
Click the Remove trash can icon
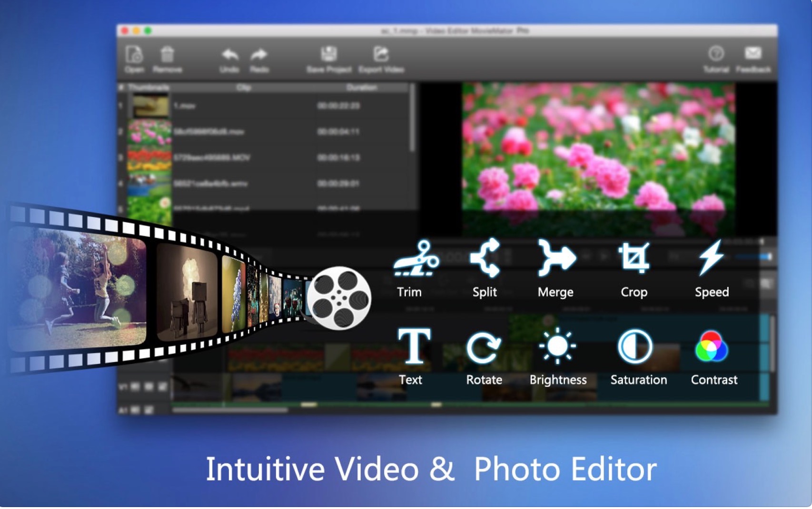[x=167, y=54]
